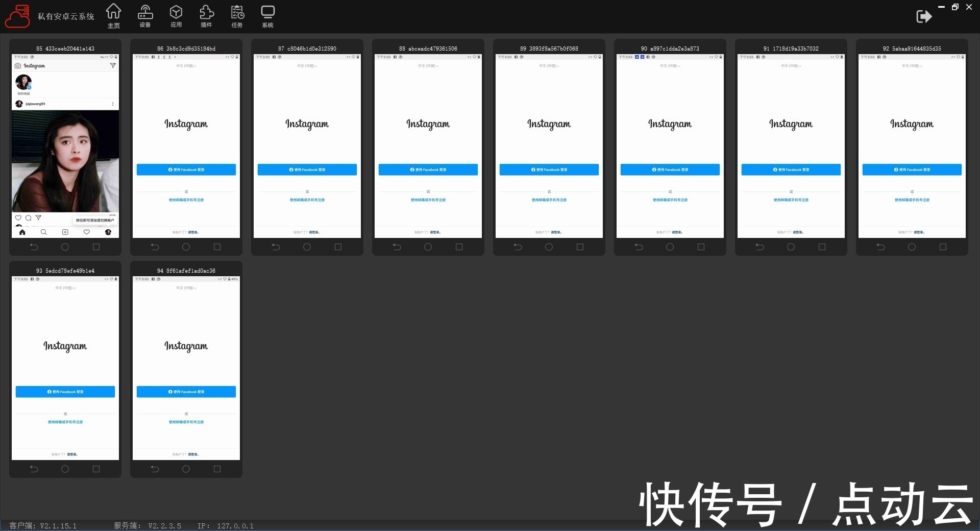Tap Instagram new post plus icon on device 85
The image size is (980, 531).
click(65, 232)
